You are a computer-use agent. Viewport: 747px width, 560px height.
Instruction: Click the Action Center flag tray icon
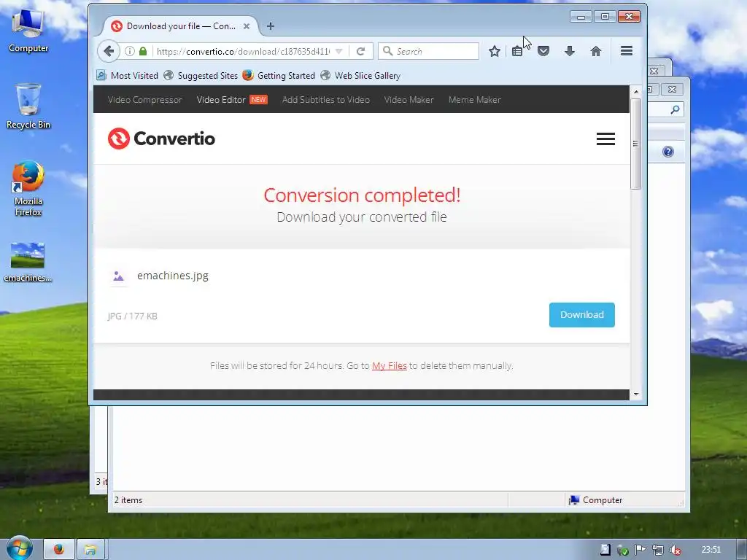point(640,550)
